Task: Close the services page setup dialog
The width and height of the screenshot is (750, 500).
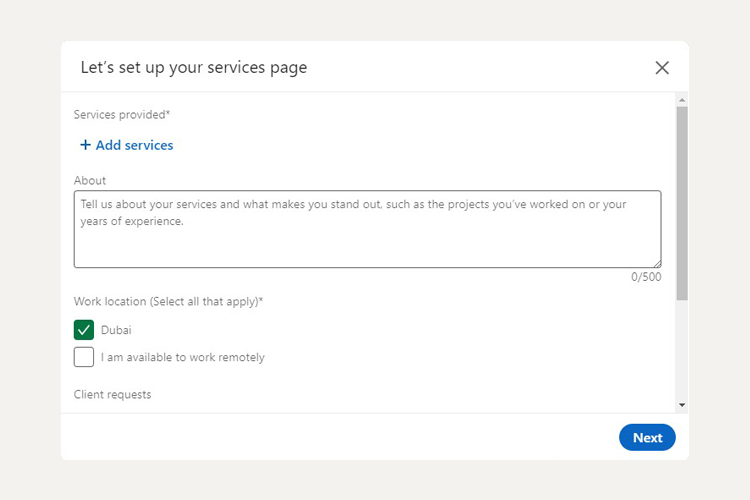Action: [x=662, y=67]
